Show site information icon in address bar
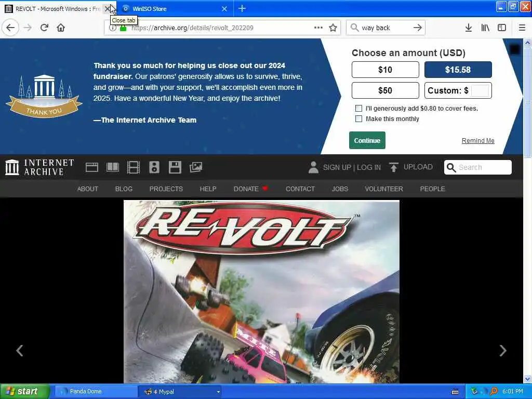The image size is (532, 399). pyautogui.click(x=112, y=28)
